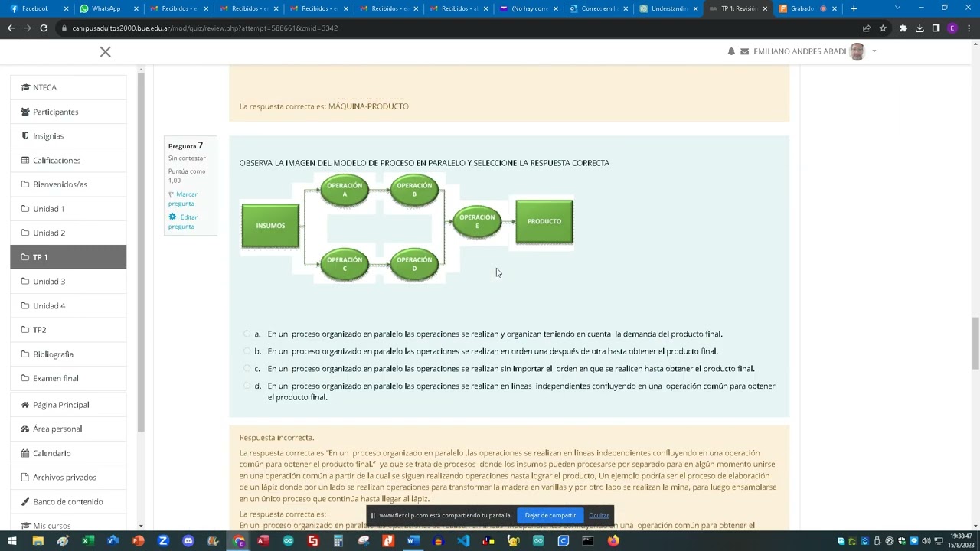Select radio option d líneas independientes
Viewport: 980px width, 551px height.
pyautogui.click(x=247, y=386)
